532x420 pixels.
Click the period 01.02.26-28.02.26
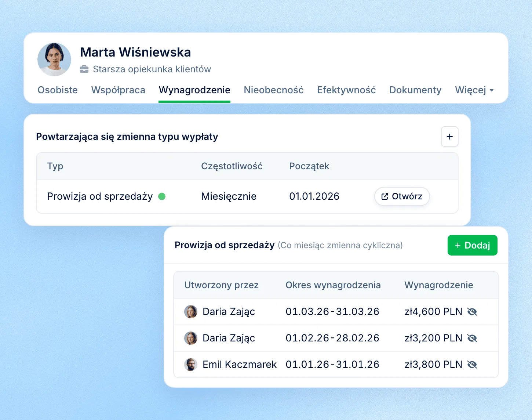pyautogui.click(x=332, y=338)
